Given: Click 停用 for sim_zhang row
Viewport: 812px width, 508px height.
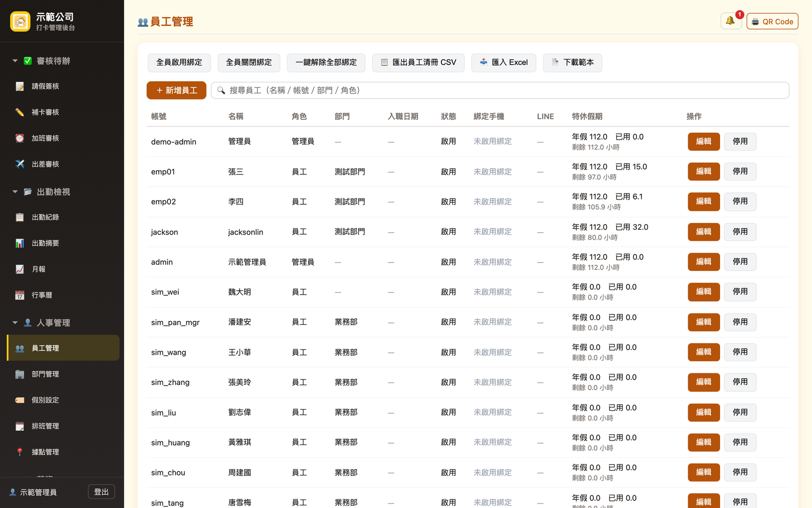Looking at the screenshot, I should coord(740,382).
